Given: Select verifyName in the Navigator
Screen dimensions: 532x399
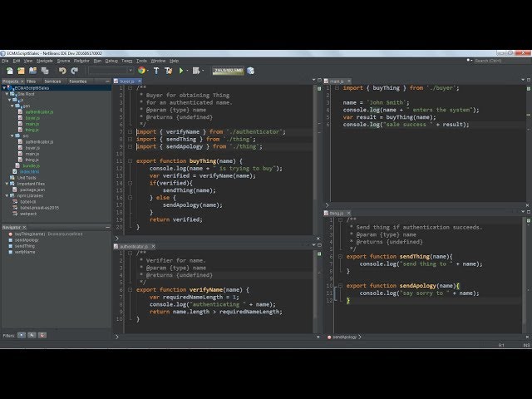Looking at the screenshot, I should click(25, 253).
